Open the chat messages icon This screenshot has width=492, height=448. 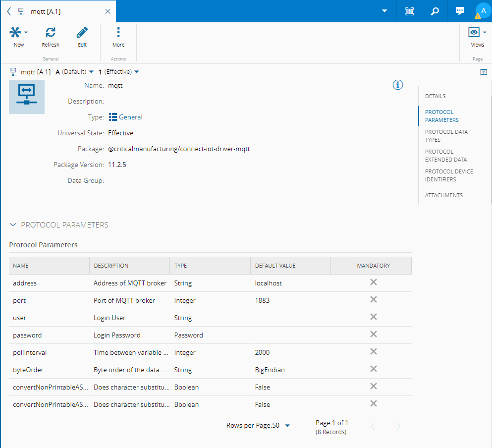[x=460, y=11]
